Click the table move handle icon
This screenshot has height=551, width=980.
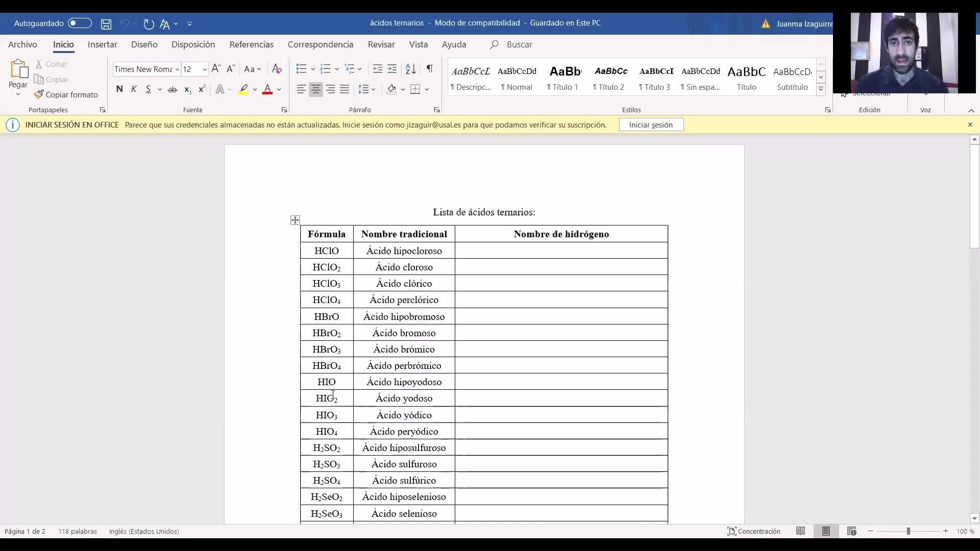[295, 220]
